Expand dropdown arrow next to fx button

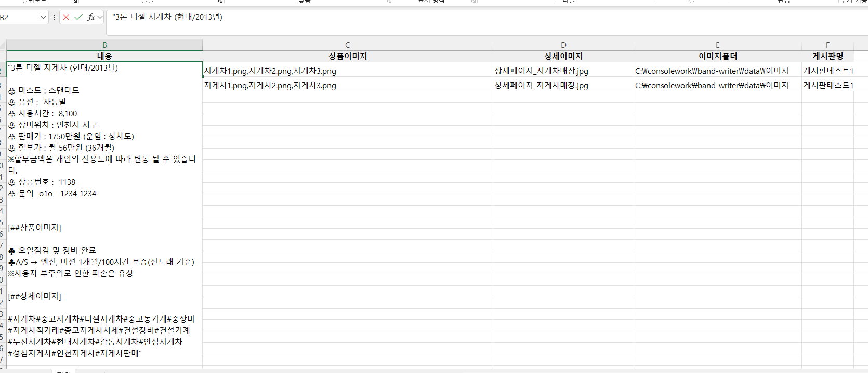coord(100,17)
